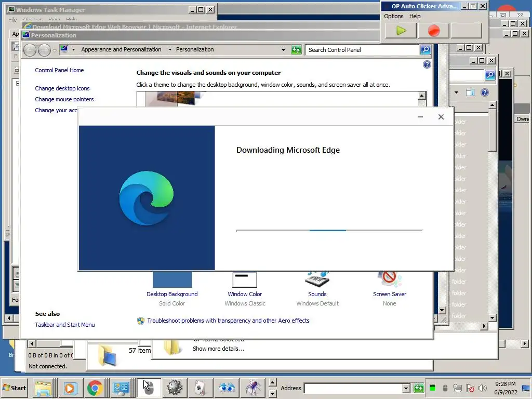Expand the views dropdown arrow in the right window
The height and width of the screenshot is (399, 532).
pyautogui.click(x=456, y=92)
